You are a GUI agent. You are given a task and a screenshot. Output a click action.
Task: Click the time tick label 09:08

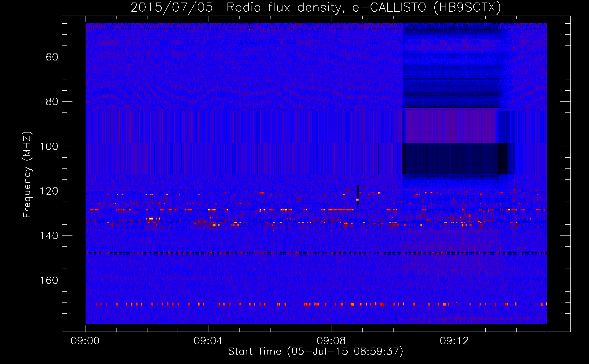331,341
